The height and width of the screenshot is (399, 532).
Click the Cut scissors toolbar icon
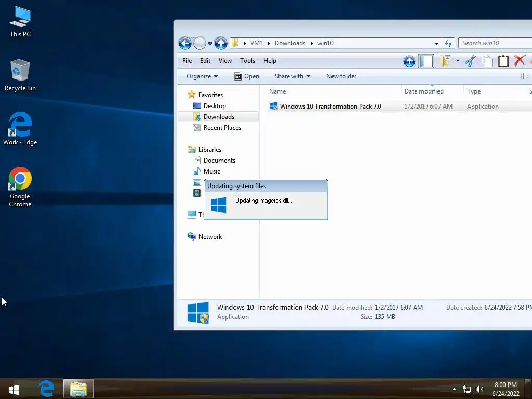470,61
